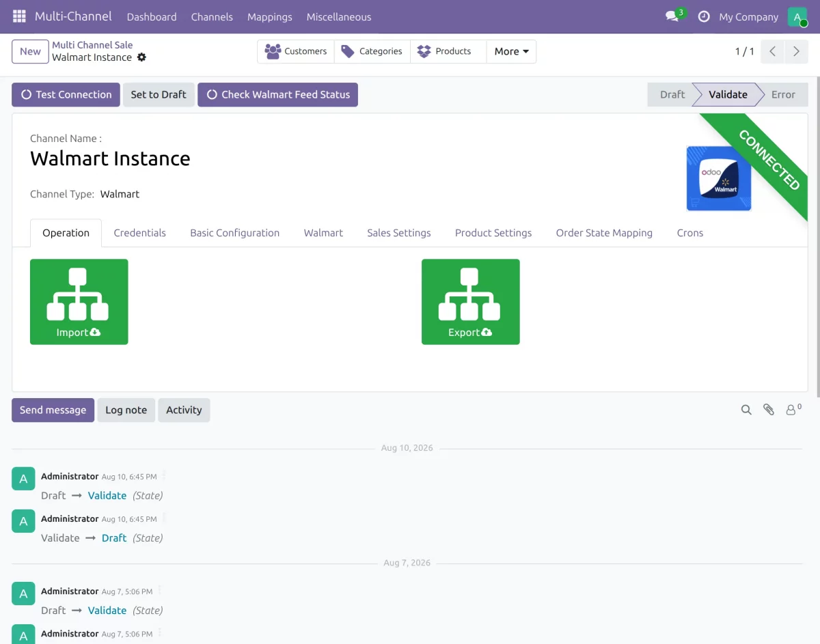Open Products smart button
Viewport: 820px width, 644px height.
coord(448,51)
